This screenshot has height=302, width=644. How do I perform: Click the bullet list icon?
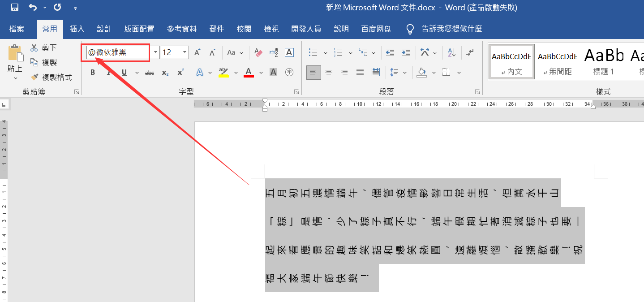point(313,52)
